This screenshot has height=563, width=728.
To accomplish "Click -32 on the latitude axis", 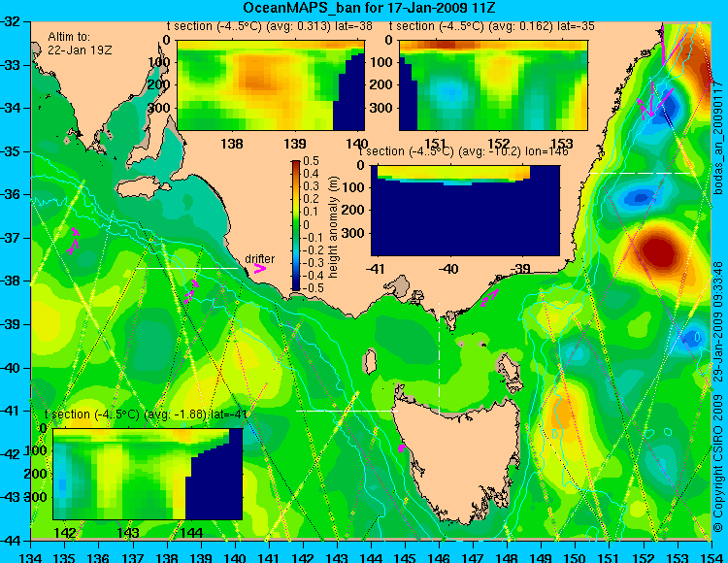I will pos(11,21).
